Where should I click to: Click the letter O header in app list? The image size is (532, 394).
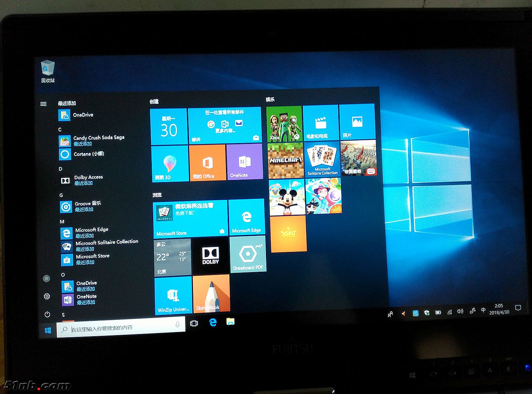pos(63,275)
